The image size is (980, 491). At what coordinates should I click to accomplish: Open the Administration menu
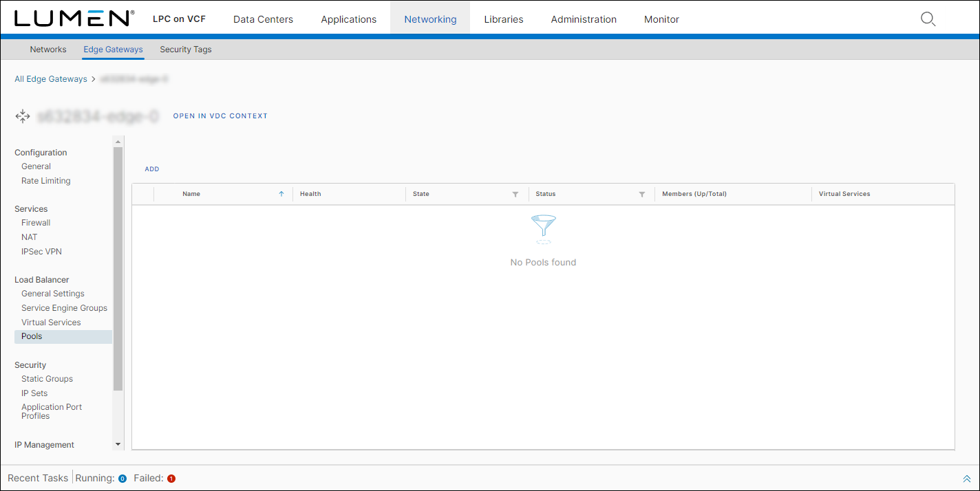pos(584,19)
